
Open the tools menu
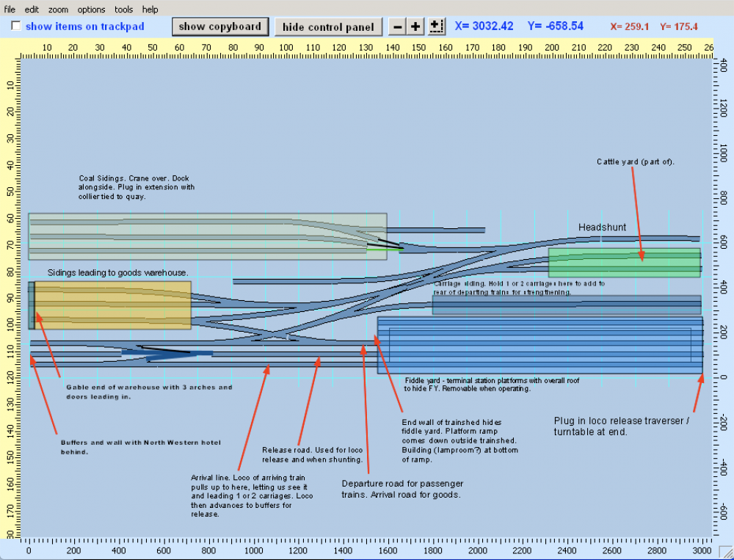(x=123, y=10)
